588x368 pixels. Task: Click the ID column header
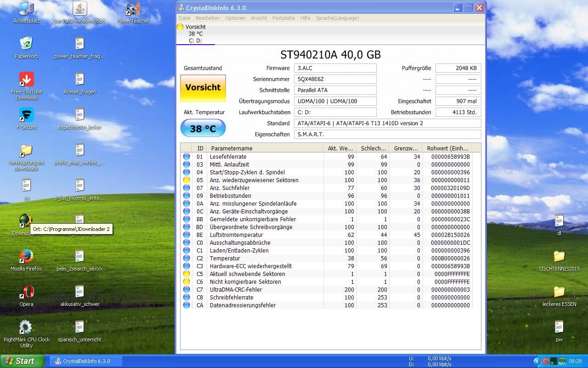point(200,148)
